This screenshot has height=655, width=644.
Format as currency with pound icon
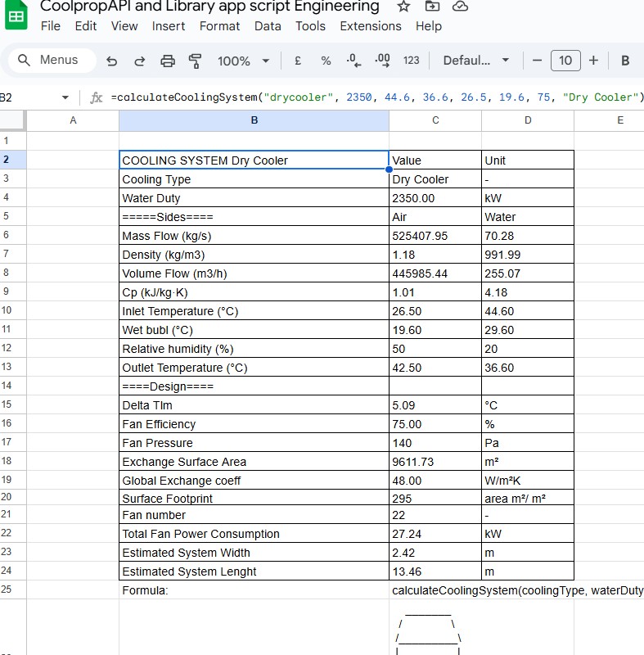pos(298,61)
